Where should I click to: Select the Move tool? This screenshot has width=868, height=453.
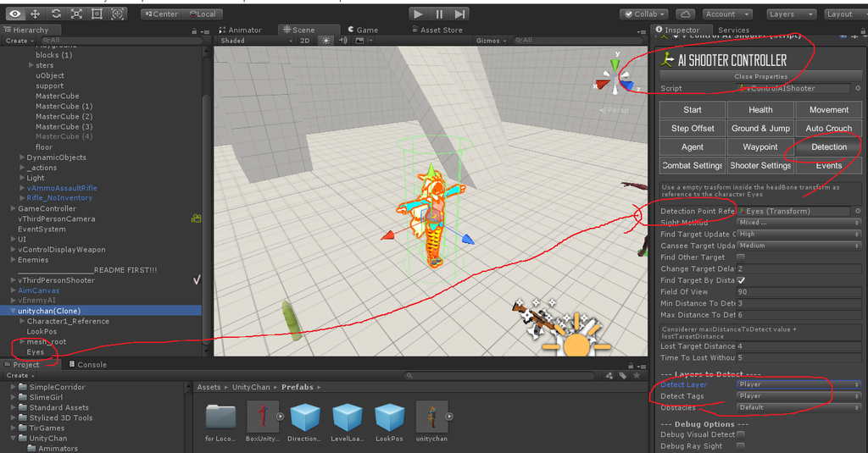(x=36, y=14)
